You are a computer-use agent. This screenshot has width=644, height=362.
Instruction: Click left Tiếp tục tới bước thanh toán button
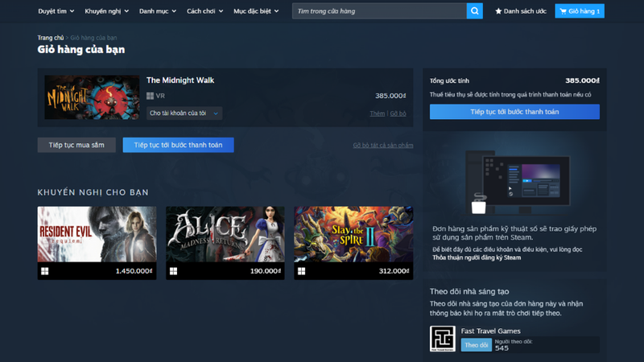(x=178, y=145)
